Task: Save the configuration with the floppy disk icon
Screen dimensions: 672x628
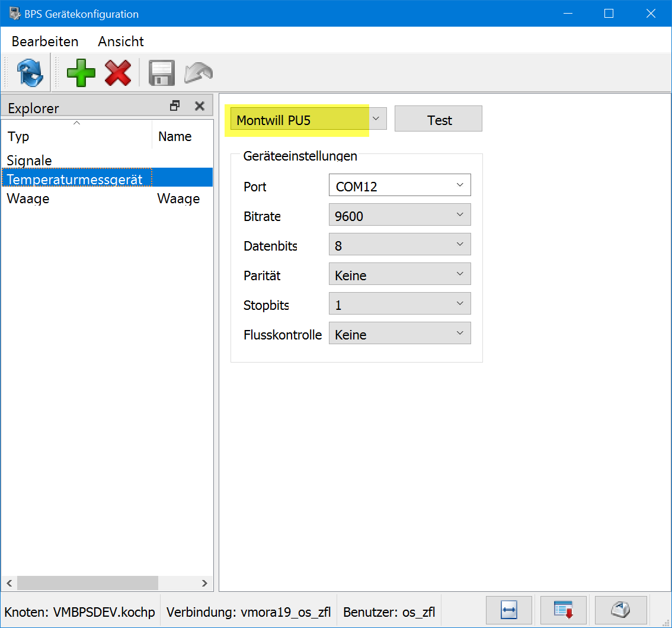Action: (x=161, y=73)
